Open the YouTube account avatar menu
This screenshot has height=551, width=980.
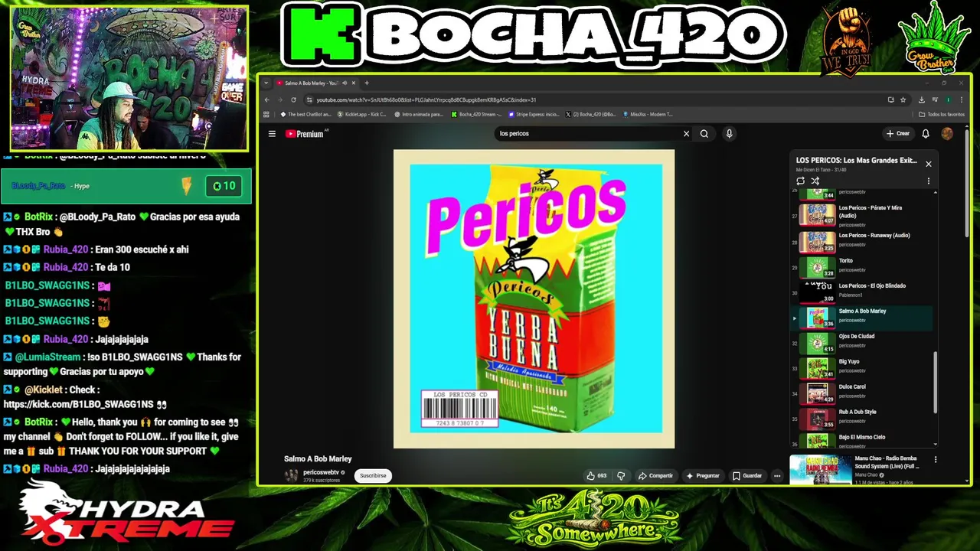pyautogui.click(x=947, y=134)
